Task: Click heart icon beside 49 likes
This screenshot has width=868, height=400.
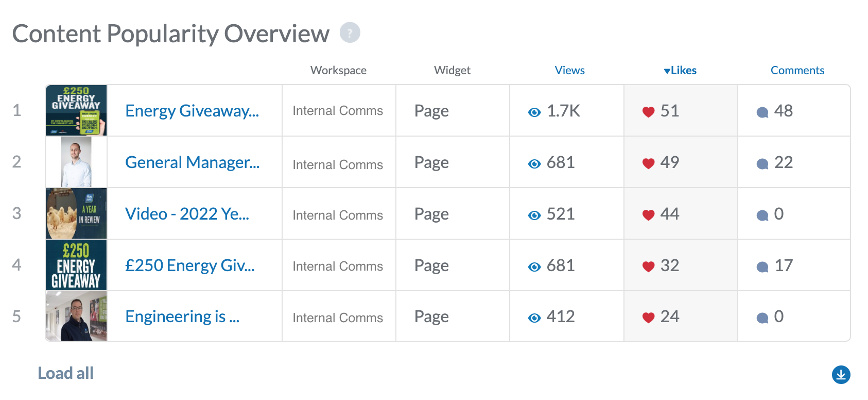Action: (648, 163)
